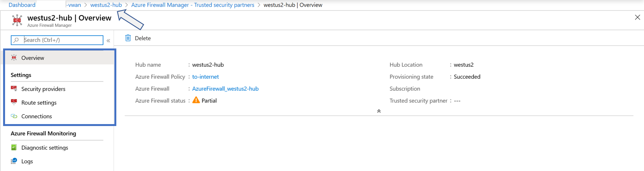Click the Diagnostic settings green icon
Image resolution: width=644 pixels, height=171 pixels.
click(14, 147)
